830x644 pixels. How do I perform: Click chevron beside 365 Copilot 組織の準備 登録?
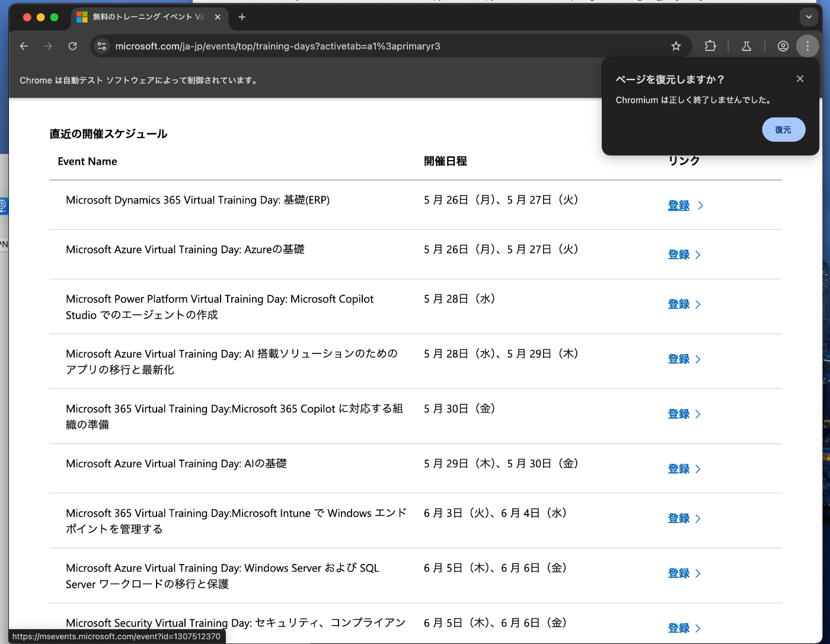[698, 415]
